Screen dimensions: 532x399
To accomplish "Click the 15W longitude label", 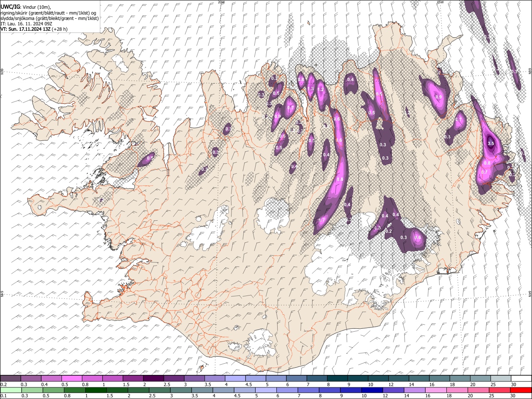I will tap(440, 2).
